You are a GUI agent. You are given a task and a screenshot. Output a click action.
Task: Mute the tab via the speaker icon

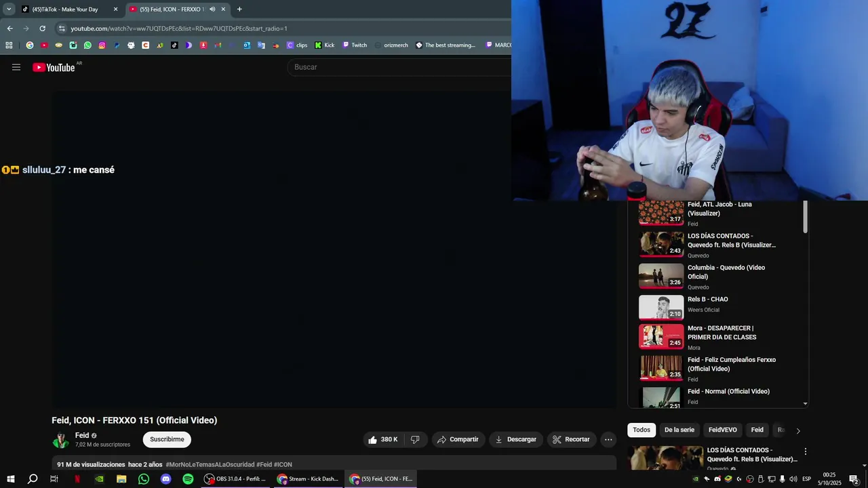pyautogui.click(x=212, y=9)
